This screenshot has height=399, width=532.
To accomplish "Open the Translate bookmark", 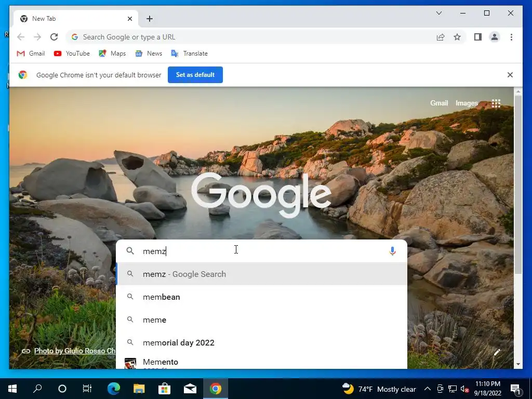I will coord(189,54).
